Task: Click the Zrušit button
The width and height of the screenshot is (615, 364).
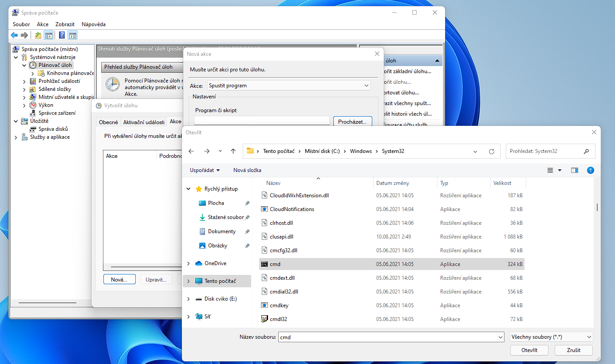Action: pos(573,350)
